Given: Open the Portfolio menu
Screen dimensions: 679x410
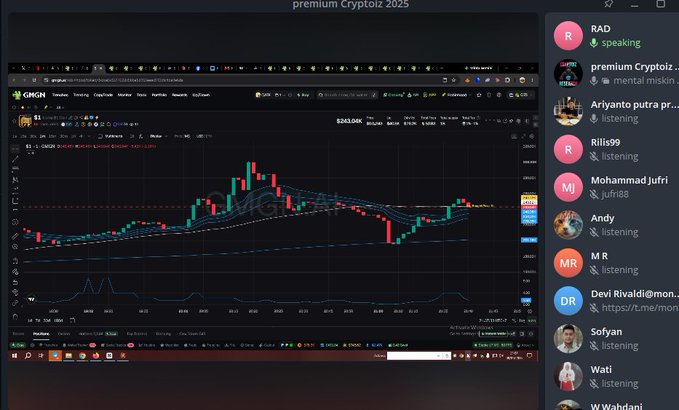Looking at the screenshot, I should coord(159,95).
